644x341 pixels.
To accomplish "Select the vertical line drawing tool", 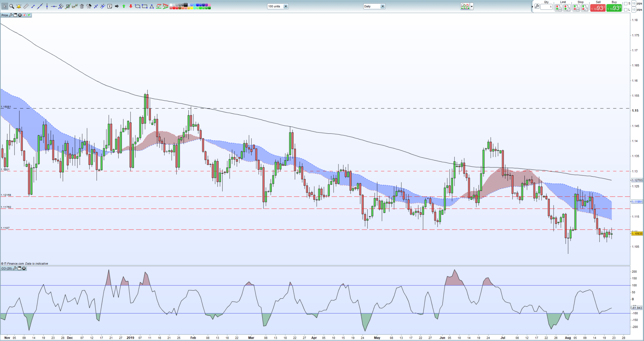I will 47,6.
